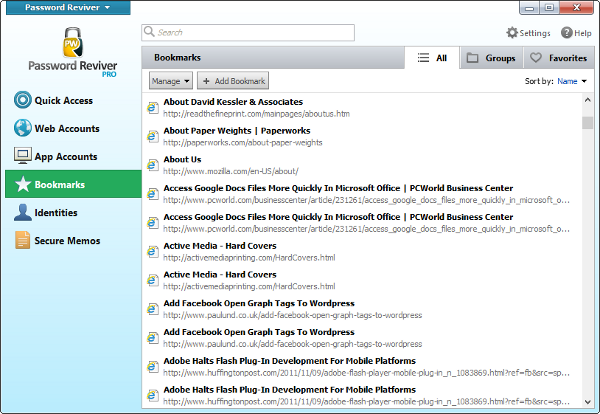Click the folder icon on the Groups tab
This screenshot has width=600, height=414.
click(473, 58)
